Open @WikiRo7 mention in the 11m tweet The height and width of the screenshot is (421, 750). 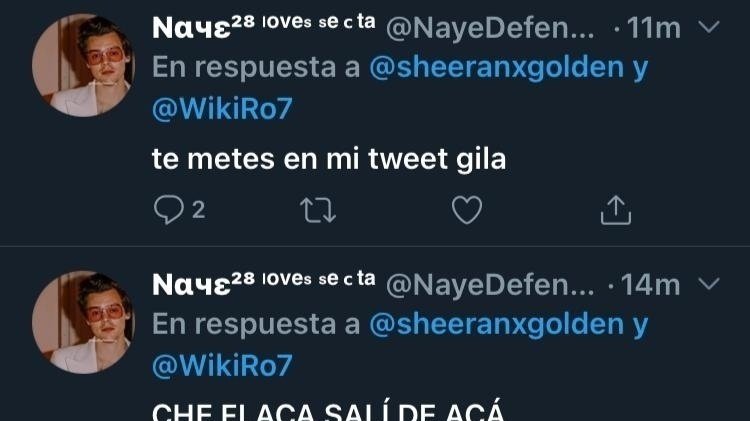tap(222, 109)
